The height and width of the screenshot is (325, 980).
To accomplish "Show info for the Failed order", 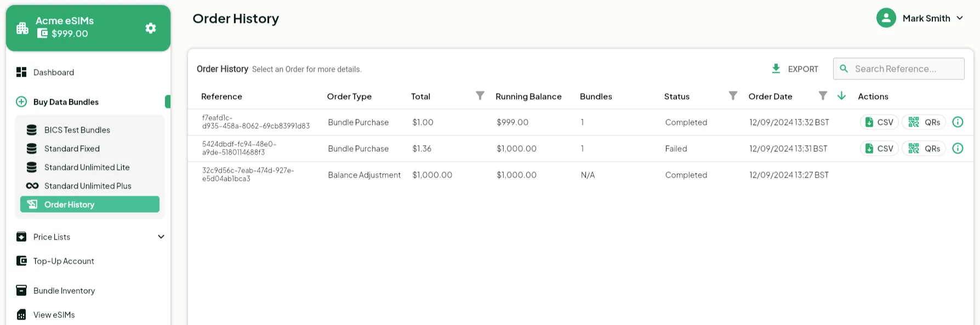I will [958, 149].
